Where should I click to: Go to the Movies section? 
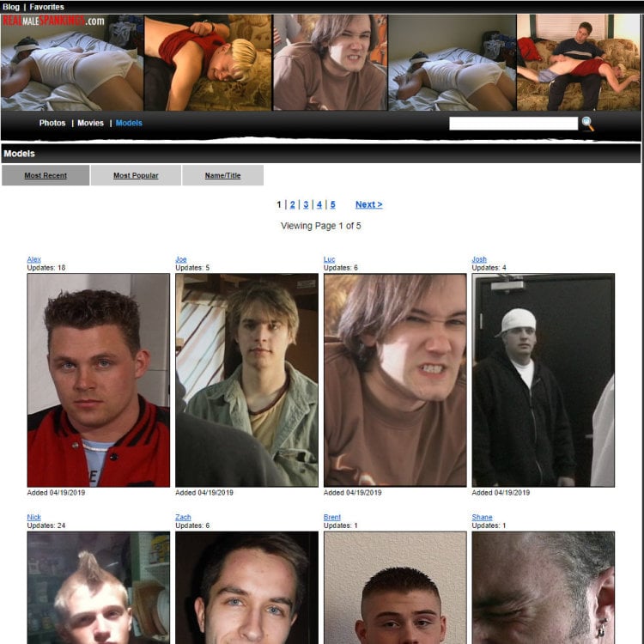[90, 123]
